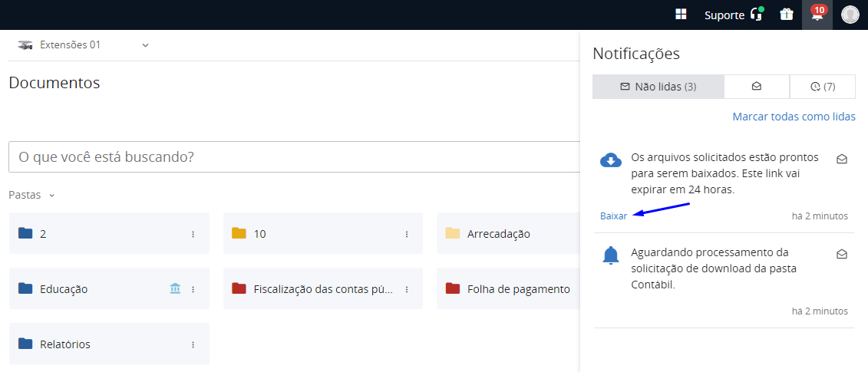This screenshot has width=868, height=372.
Task: Open the apps grid icon
Action: pyautogui.click(x=681, y=15)
